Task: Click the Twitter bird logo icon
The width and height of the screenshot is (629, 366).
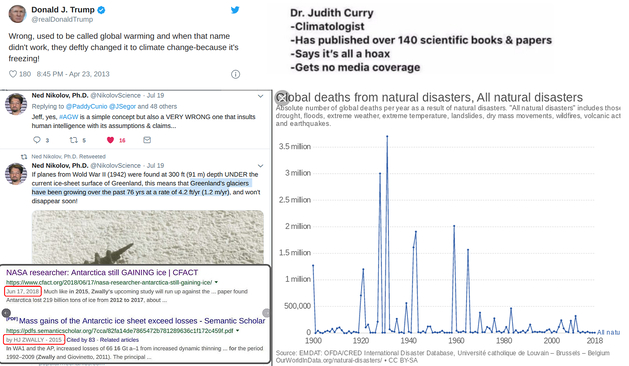Action: (x=235, y=10)
